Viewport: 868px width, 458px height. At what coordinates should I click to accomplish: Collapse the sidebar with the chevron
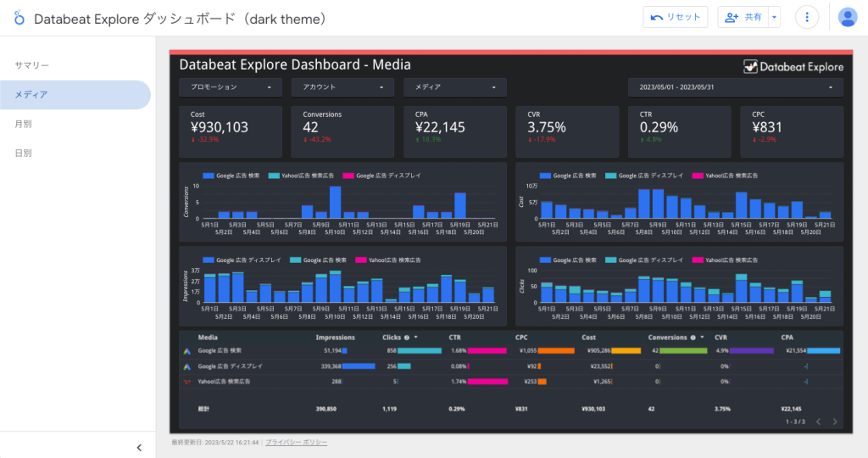(139, 448)
